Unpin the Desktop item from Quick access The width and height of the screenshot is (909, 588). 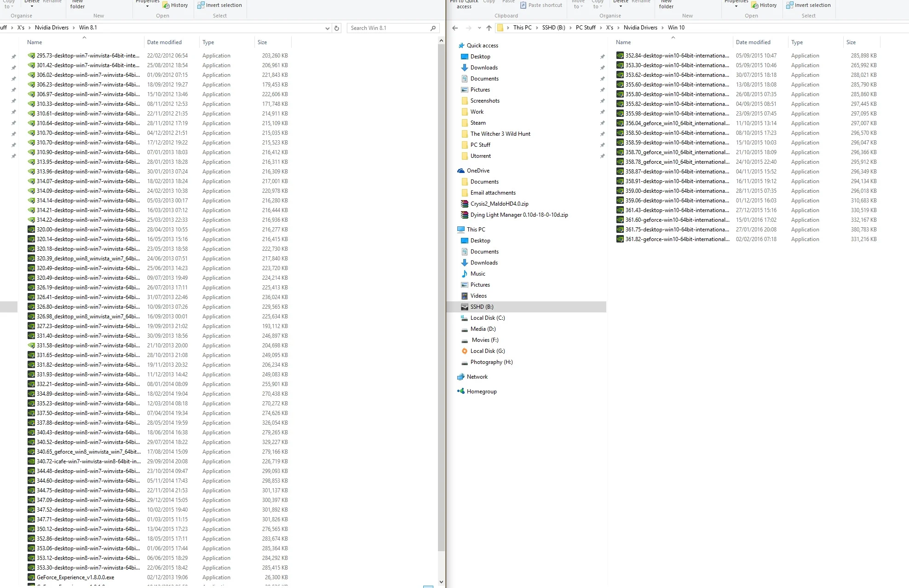point(602,57)
